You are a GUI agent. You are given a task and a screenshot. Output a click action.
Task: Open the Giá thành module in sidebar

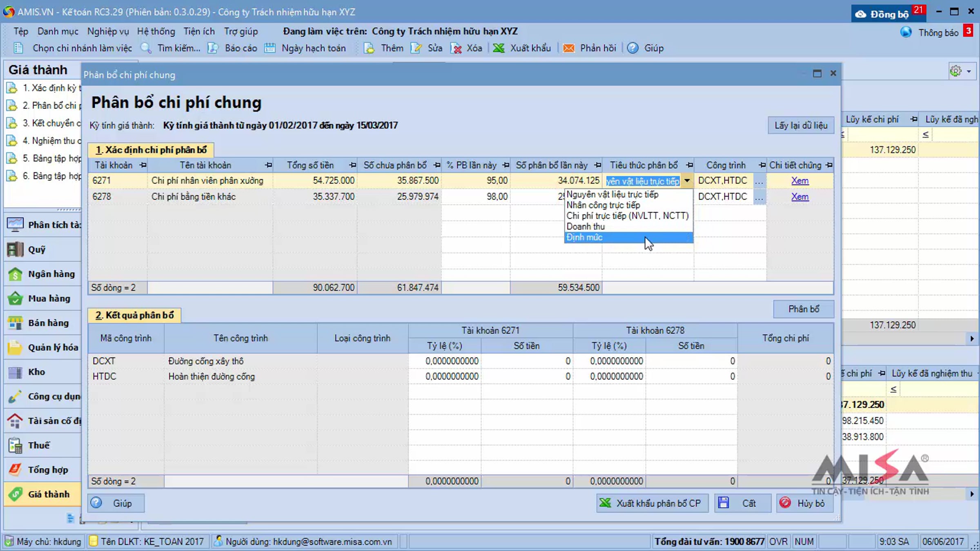[43, 494]
